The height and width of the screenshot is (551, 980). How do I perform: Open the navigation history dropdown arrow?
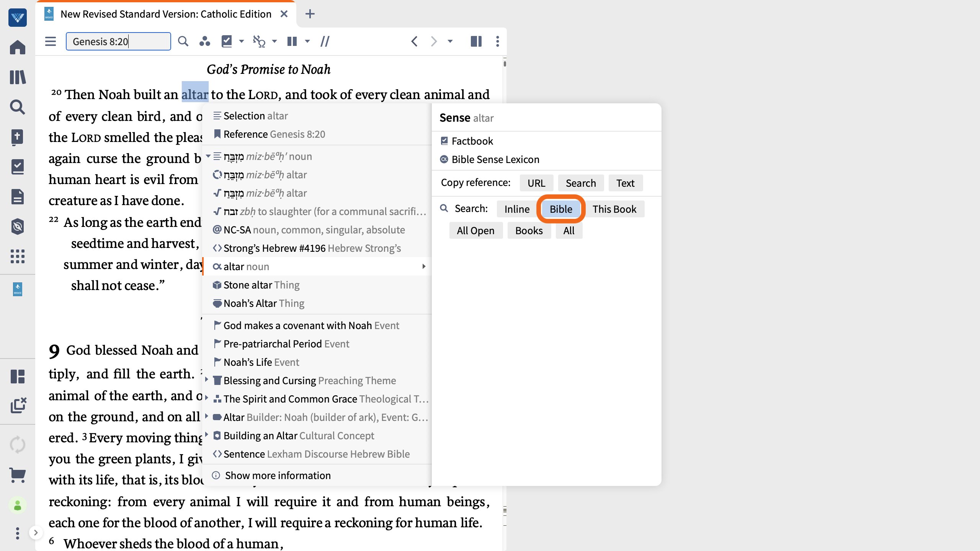coord(450,41)
